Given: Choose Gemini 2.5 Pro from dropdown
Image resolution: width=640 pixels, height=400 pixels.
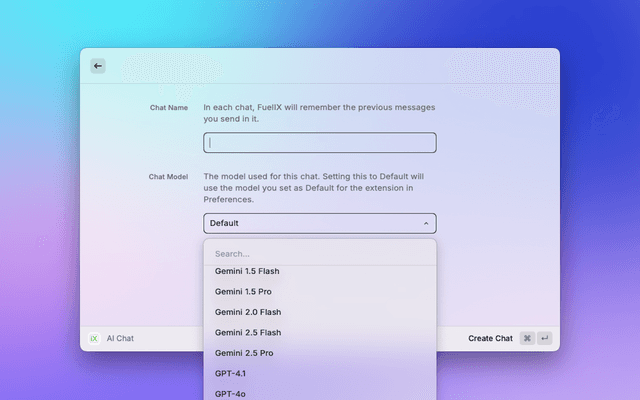Looking at the screenshot, I should point(244,353).
